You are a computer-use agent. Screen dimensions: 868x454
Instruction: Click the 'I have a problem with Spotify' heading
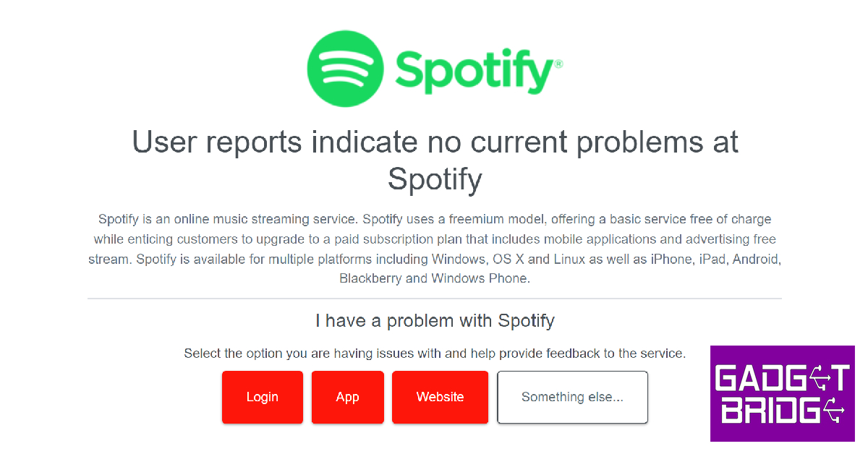(x=435, y=320)
